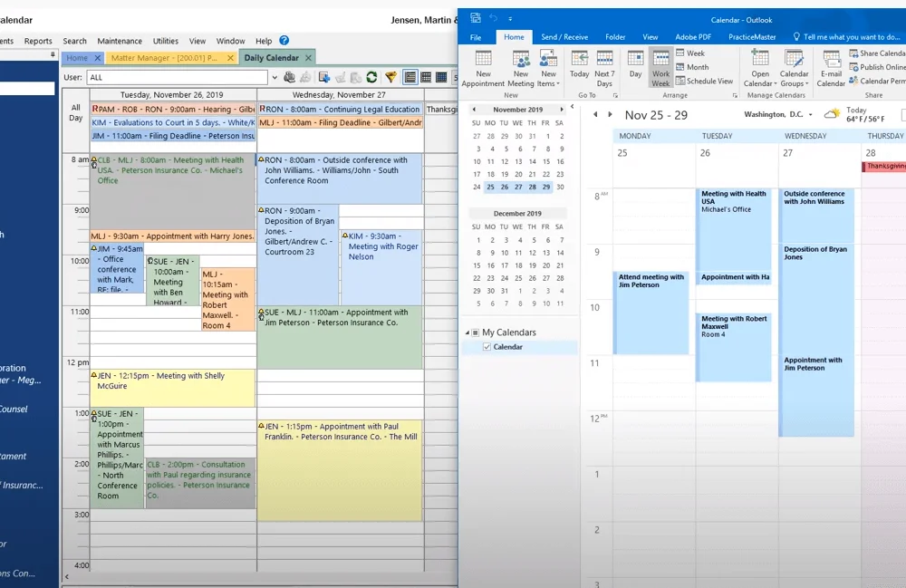Close the Daily Calendar tab
The height and width of the screenshot is (588, 906).
309,58
